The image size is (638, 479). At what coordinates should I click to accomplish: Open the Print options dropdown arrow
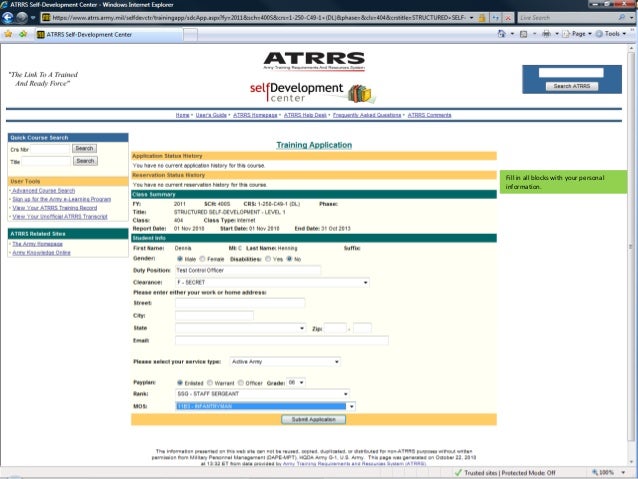coord(557,34)
